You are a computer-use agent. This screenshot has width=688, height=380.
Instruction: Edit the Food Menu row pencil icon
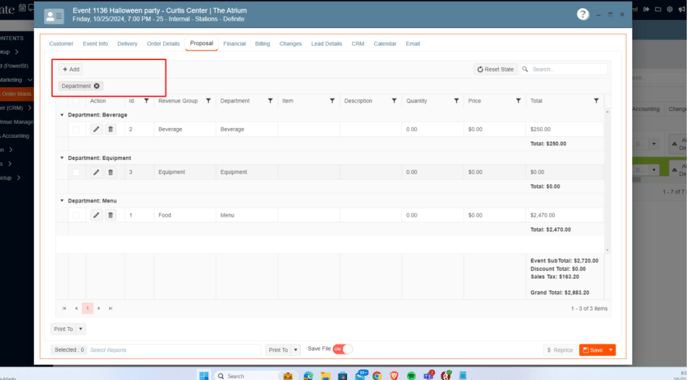96,215
